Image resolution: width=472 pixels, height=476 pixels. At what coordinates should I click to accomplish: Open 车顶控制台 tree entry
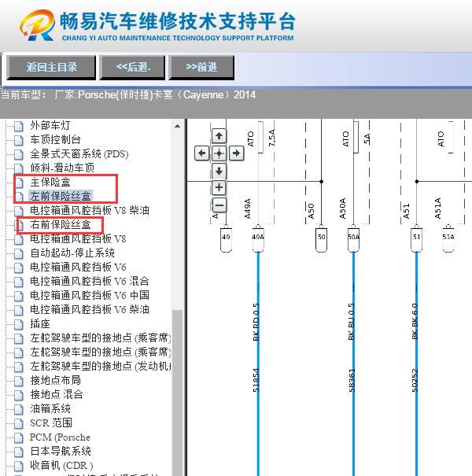pos(55,139)
